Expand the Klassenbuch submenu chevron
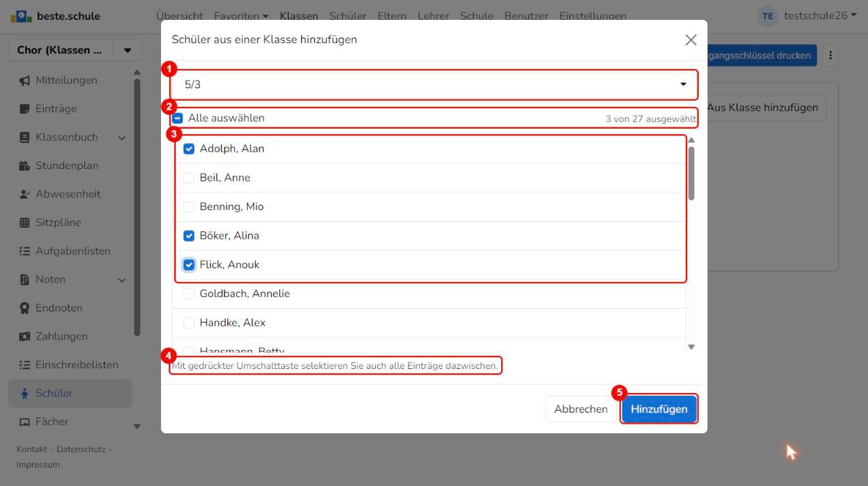This screenshot has height=486, width=868. point(122,138)
